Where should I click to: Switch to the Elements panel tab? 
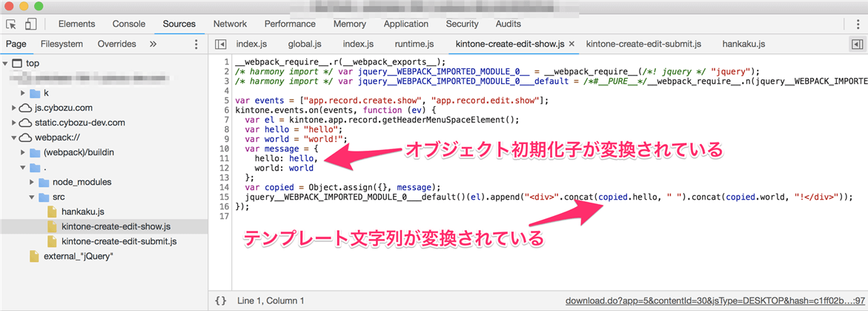(x=76, y=24)
